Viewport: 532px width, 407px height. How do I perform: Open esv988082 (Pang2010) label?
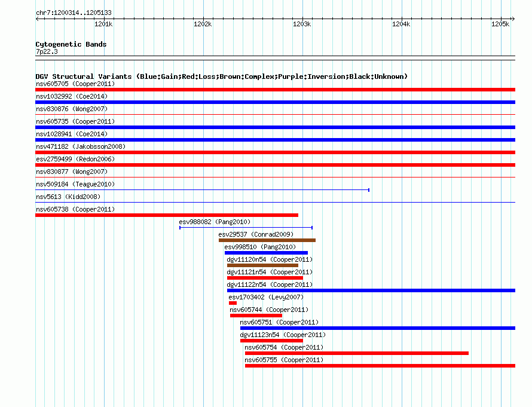click(x=215, y=222)
